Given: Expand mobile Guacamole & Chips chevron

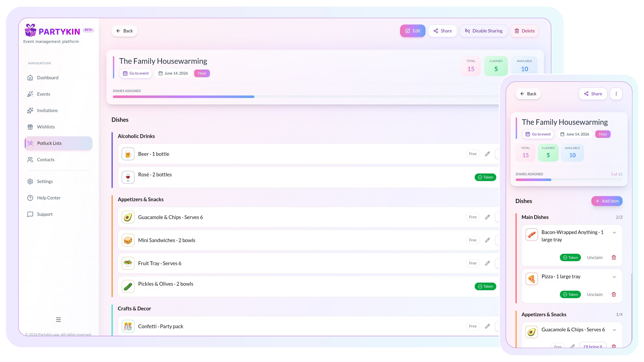Looking at the screenshot, I should (614, 330).
